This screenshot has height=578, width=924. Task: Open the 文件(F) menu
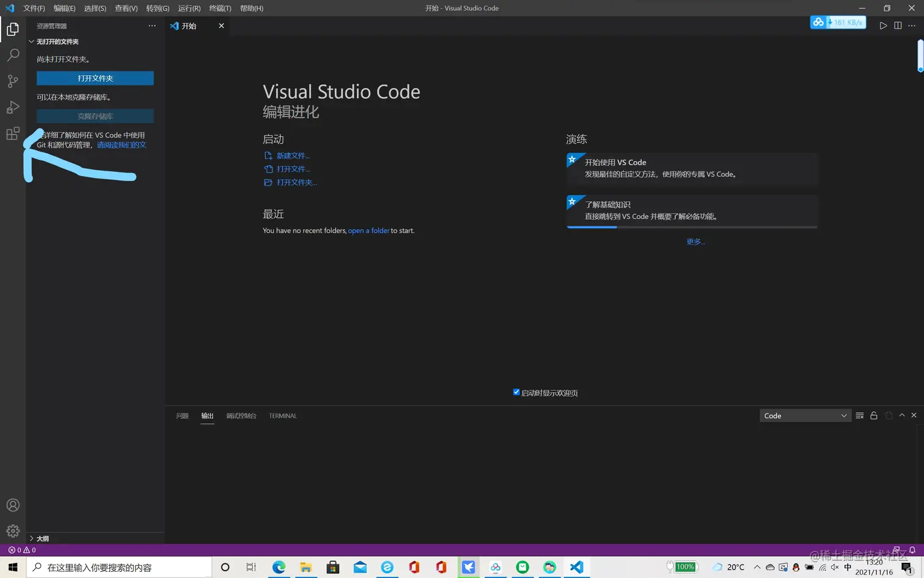coord(34,8)
